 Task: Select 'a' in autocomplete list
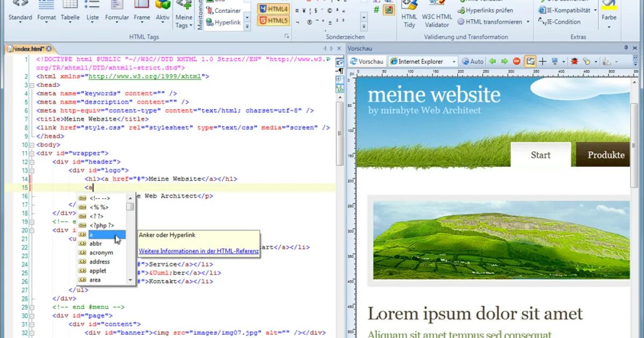101,234
